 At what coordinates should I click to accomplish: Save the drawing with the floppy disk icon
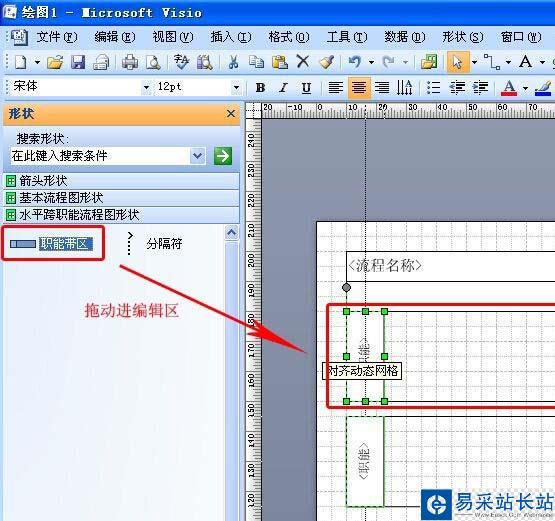[78, 62]
